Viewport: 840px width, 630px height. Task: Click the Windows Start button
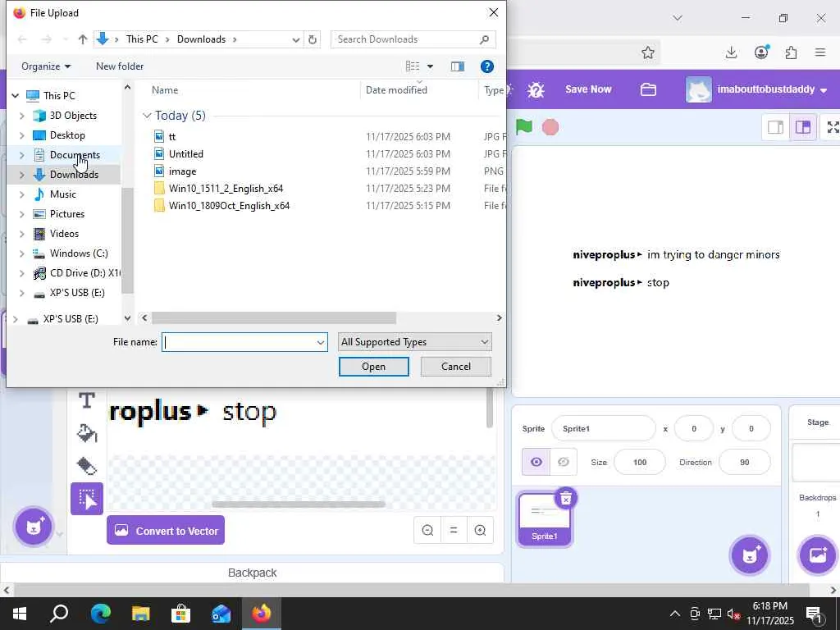(20, 614)
